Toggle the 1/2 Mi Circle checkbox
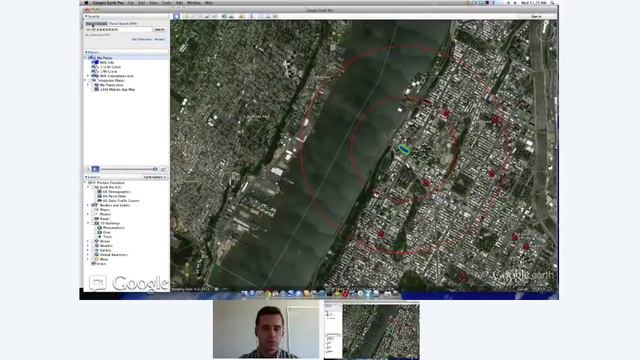 [x=93, y=67]
